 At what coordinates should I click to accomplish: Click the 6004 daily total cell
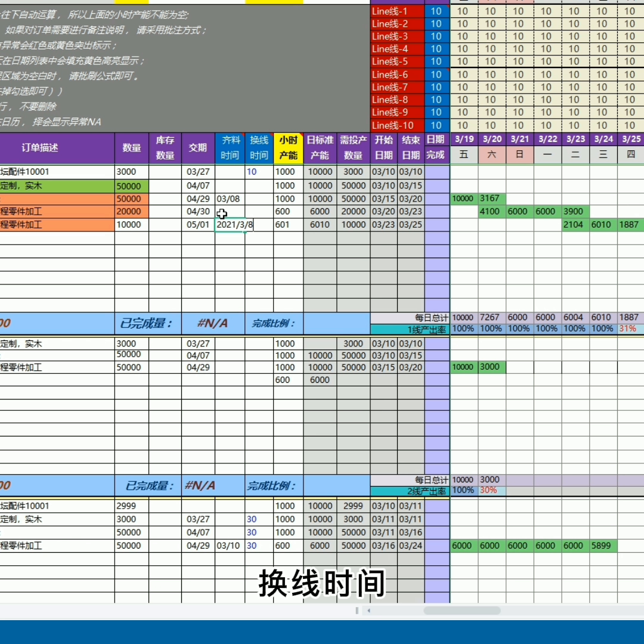click(x=575, y=317)
